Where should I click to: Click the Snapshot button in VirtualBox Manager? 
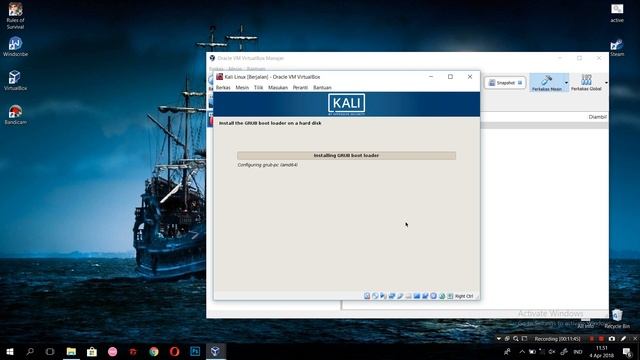coord(505,83)
